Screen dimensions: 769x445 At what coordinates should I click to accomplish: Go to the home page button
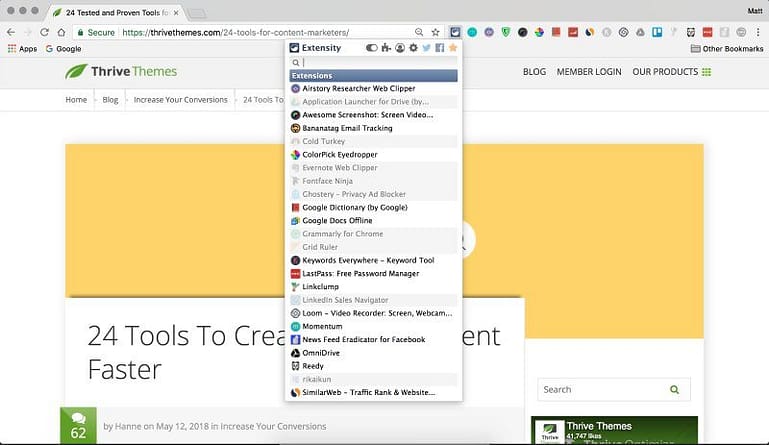pos(61,32)
